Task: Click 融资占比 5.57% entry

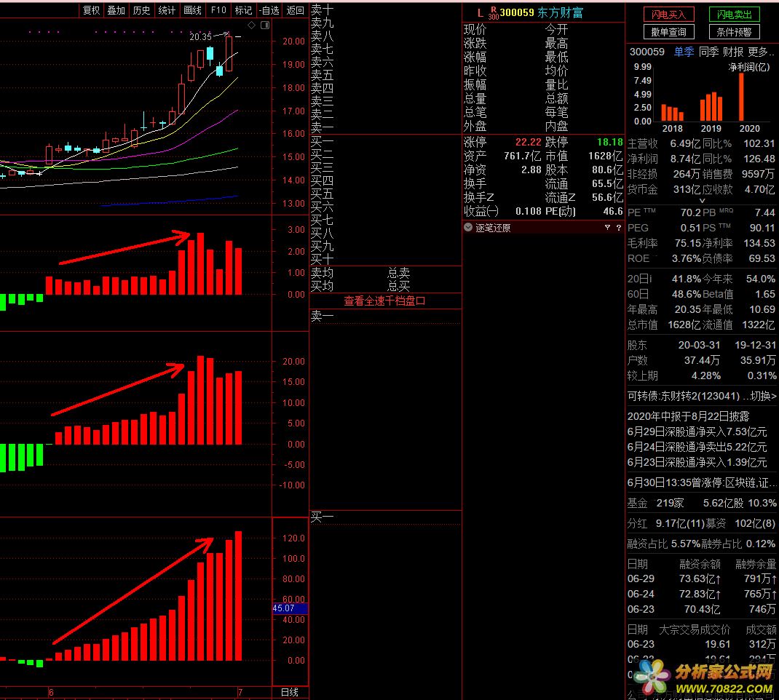Action: pyautogui.click(x=663, y=544)
